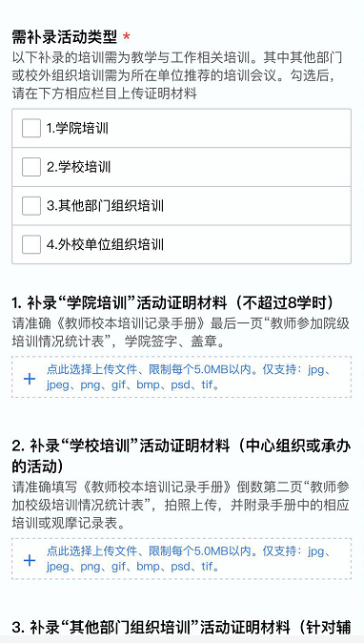
Task: Click the hint text mentioning 教师参加院级培训情况统计表
Action: tap(180, 333)
